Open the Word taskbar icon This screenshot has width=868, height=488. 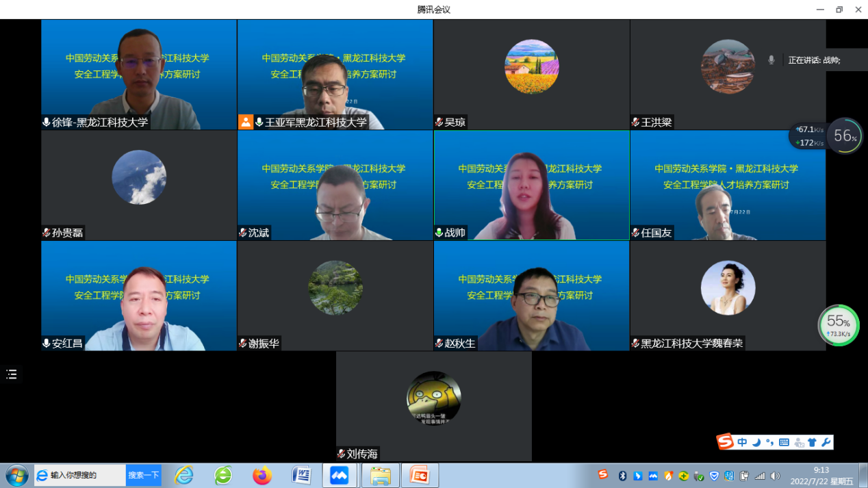301,476
